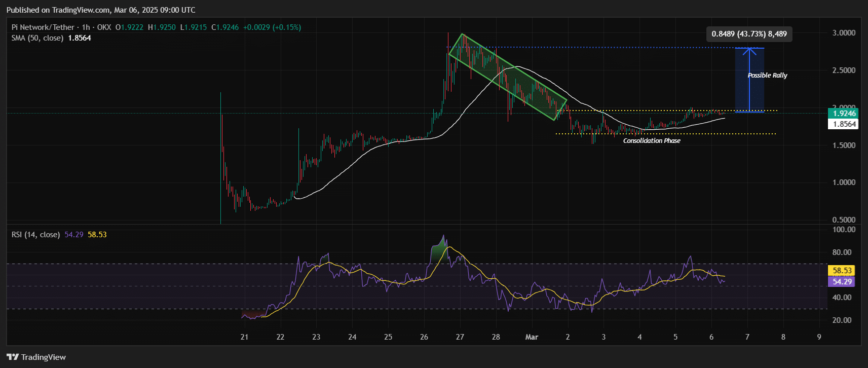Image resolution: width=868 pixels, height=368 pixels.
Task: Click the +0.0029 (+0.15%) change value
Action: (272, 27)
